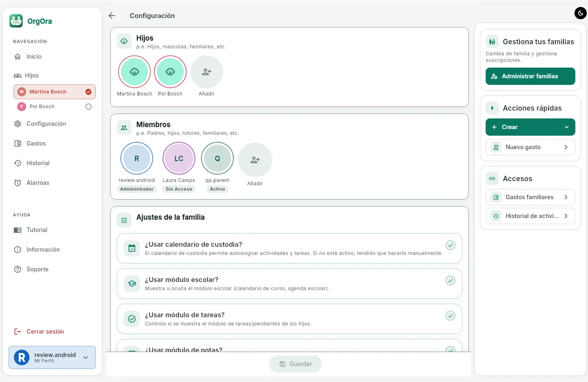
Task: Open qa.parent member avatar
Action: point(217,159)
